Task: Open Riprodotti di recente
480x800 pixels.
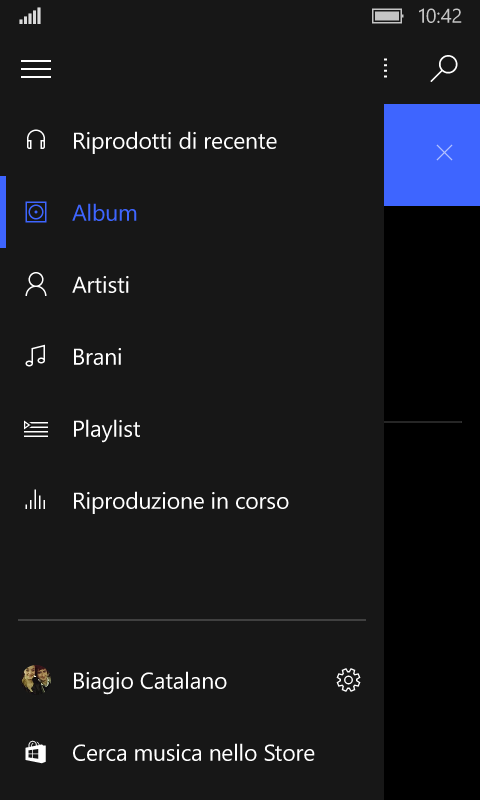Action: click(x=174, y=141)
